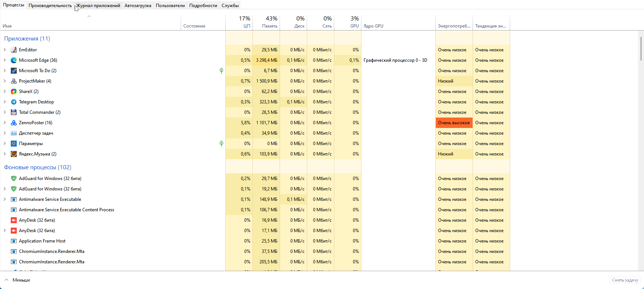The width and height of the screenshot is (644, 289).
Task: Select the Параметры gear icon
Action: pyautogui.click(x=14, y=144)
